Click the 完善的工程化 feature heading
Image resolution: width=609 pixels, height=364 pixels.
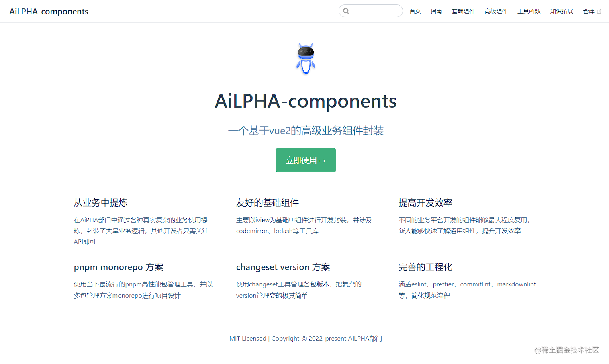pyautogui.click(x=425, y=267)
